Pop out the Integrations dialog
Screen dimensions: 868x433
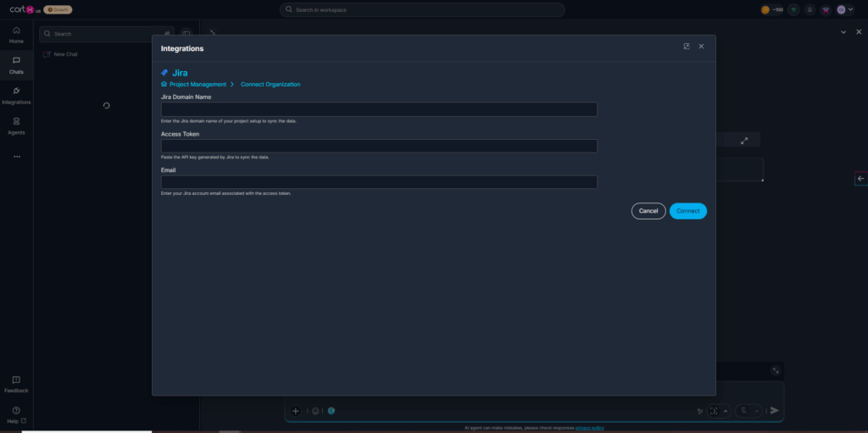[687, 47]
